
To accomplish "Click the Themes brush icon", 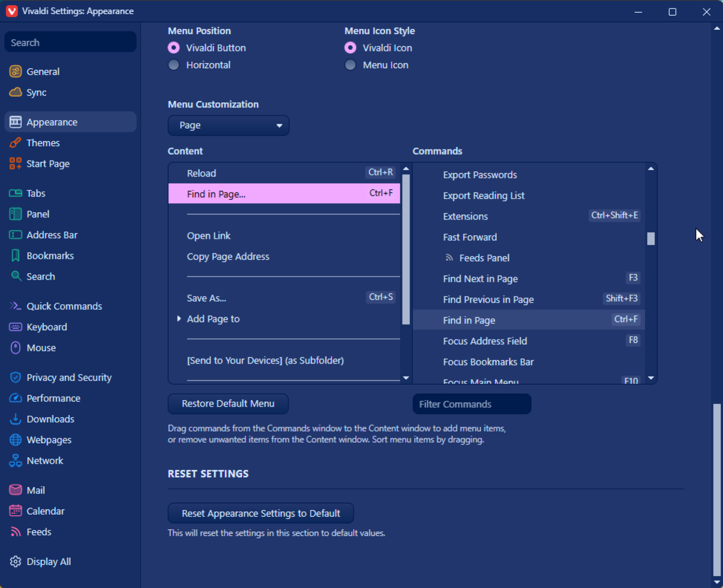I will tap(15, 142).
